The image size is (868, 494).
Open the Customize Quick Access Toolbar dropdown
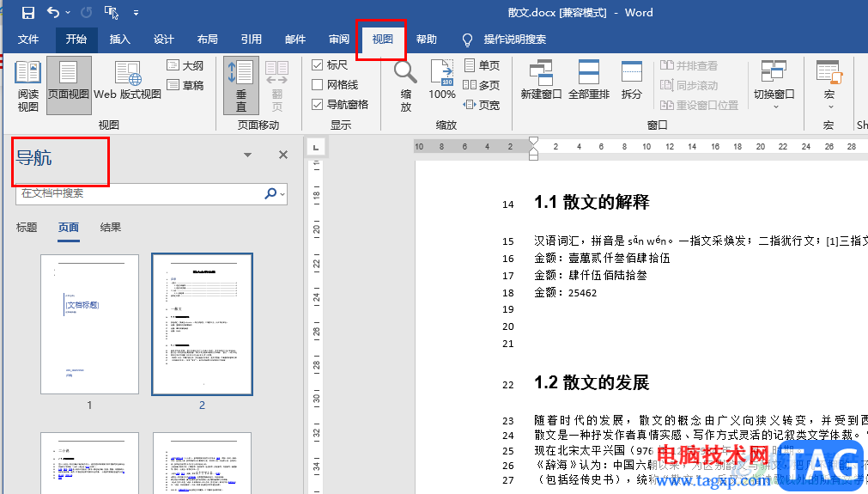[x=137, y=12]
